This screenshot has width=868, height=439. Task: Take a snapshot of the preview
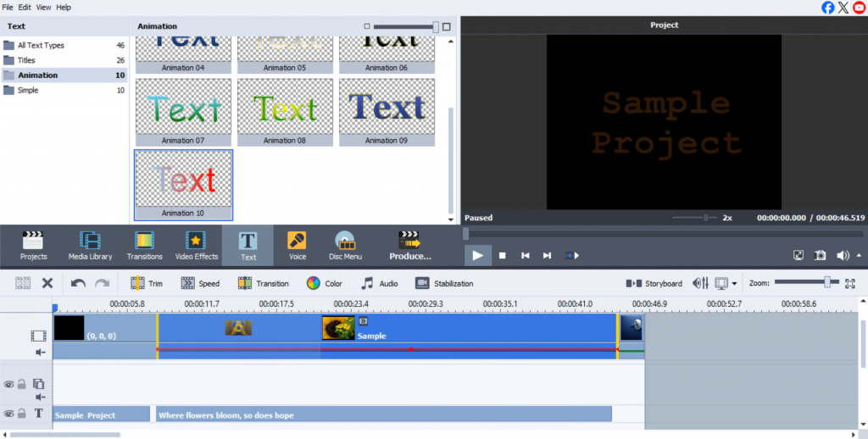pyautogui.click(x=820, y=255)
